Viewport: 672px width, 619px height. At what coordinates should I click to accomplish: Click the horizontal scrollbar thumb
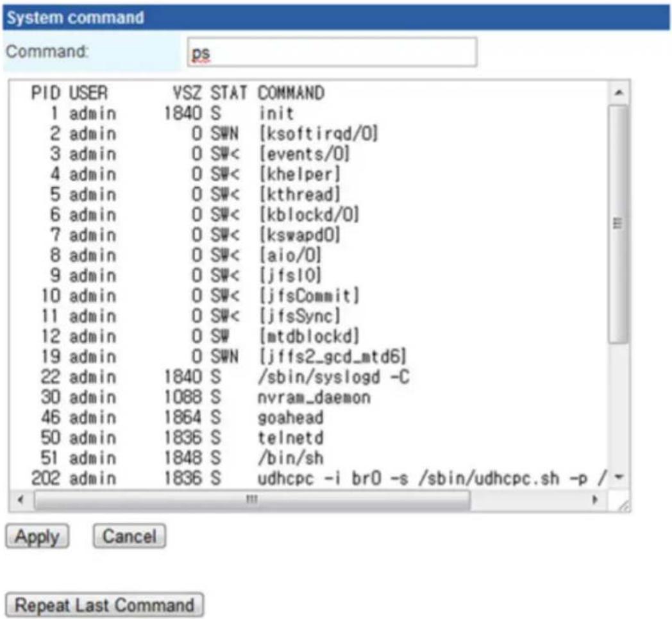point(252,500)
